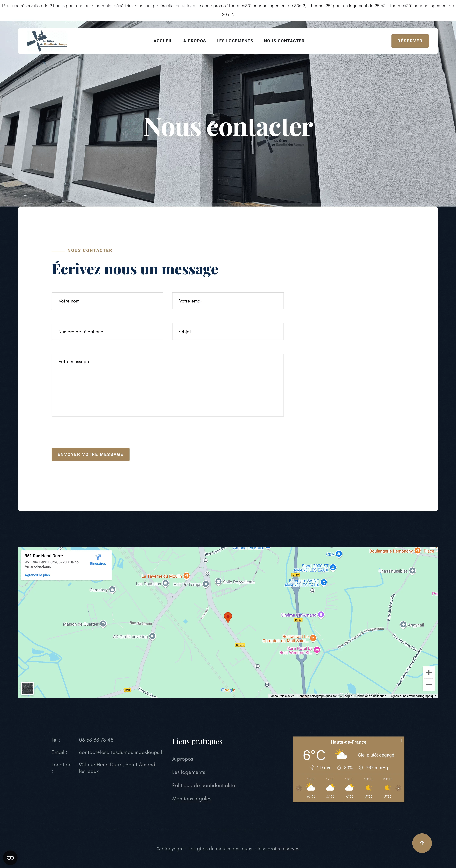Focus the Votre email field

click(x=228, y=301)
